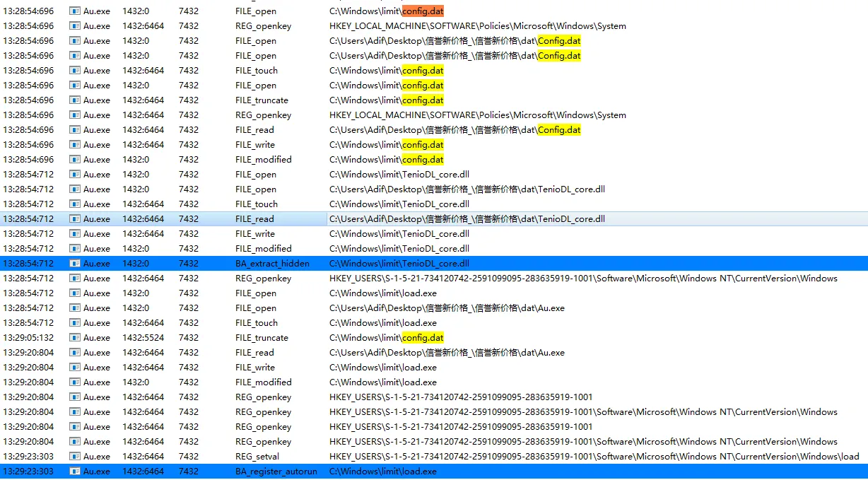Click process icon in FILE_modified load.exe row

75,382
